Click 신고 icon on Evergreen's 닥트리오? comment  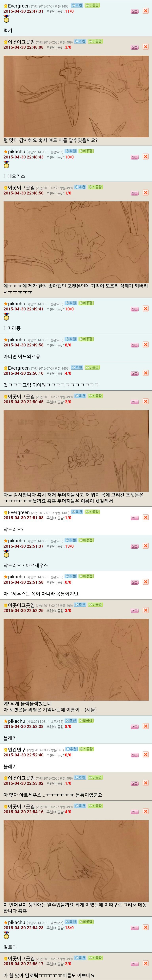click(134, 518)
